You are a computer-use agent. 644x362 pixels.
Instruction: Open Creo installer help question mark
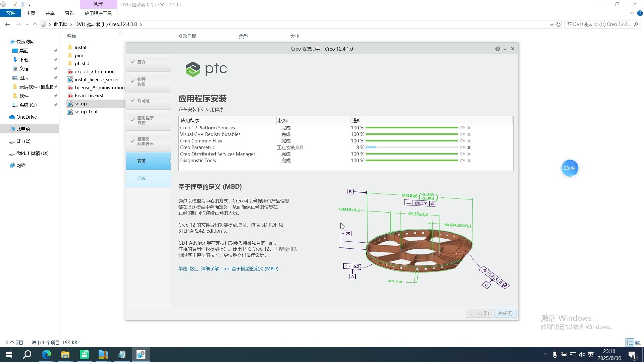click(x=497, y=49)
